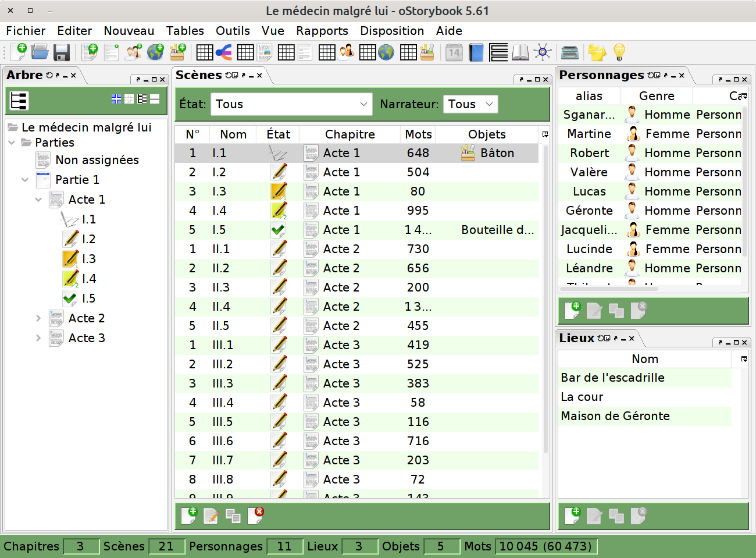
Task: Open the objects table toolbar icon
Action: pyautogui.click(x=427, y=52)
